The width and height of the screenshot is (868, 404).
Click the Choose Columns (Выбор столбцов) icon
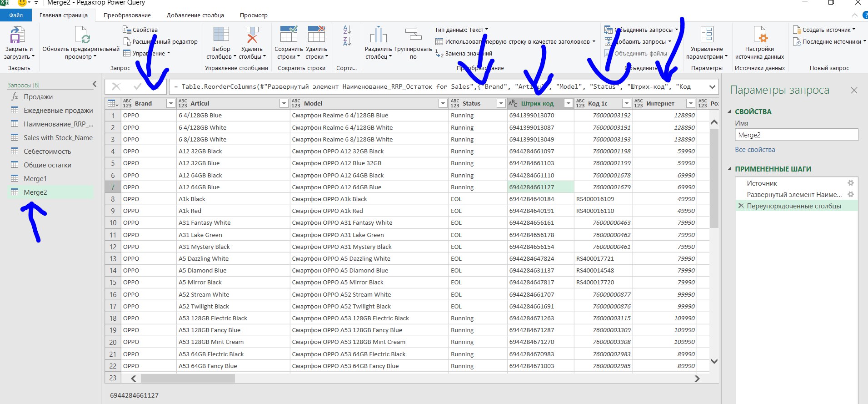pos(221,35)
